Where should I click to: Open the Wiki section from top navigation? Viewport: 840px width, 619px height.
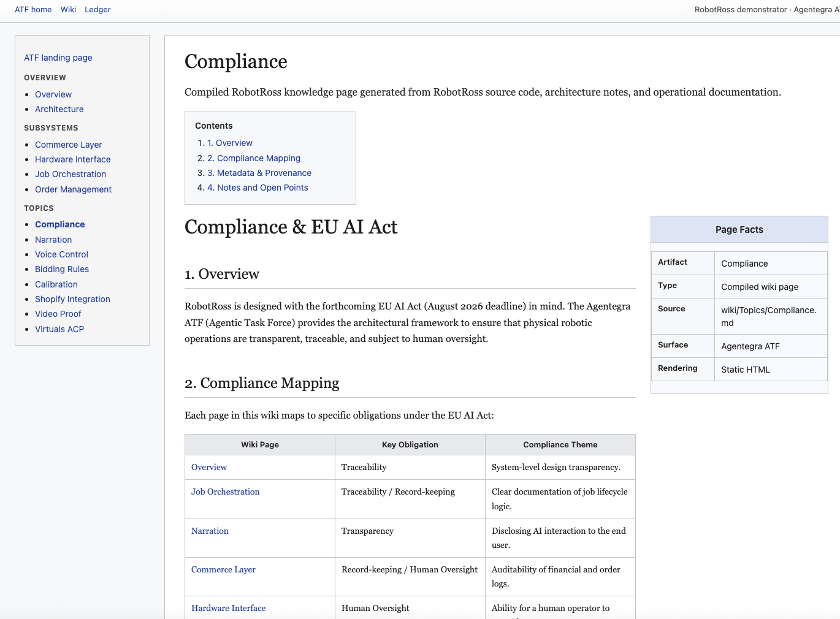click(67, 9)
